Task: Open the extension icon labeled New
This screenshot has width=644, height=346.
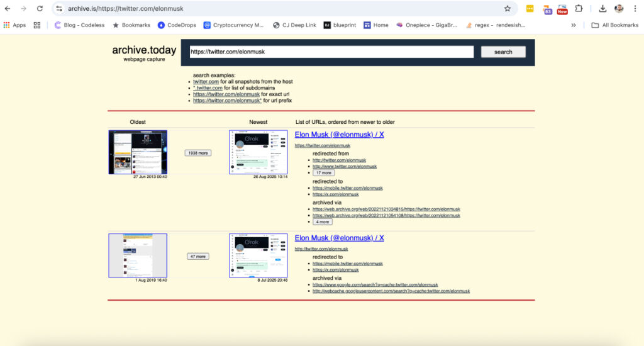Action: pos(562,9)
